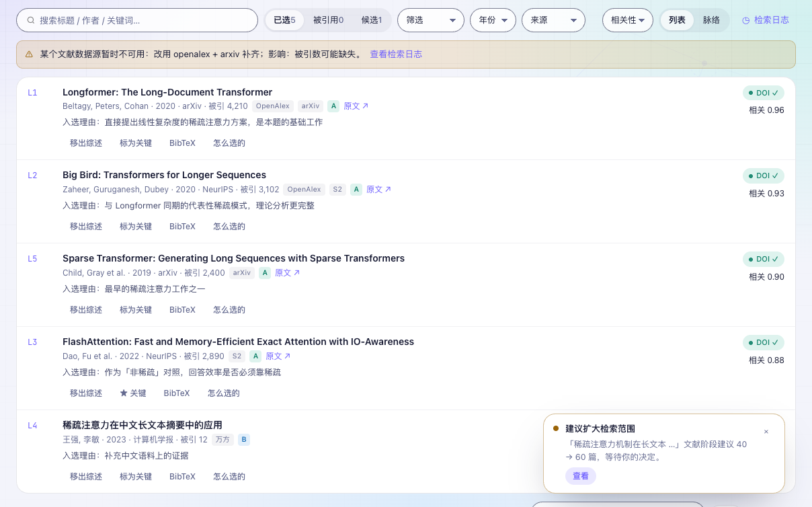The height and width of the screenshot is (507, 812).
Task: Click DOI verified badge for Longformer
Action: pos(764,93)
